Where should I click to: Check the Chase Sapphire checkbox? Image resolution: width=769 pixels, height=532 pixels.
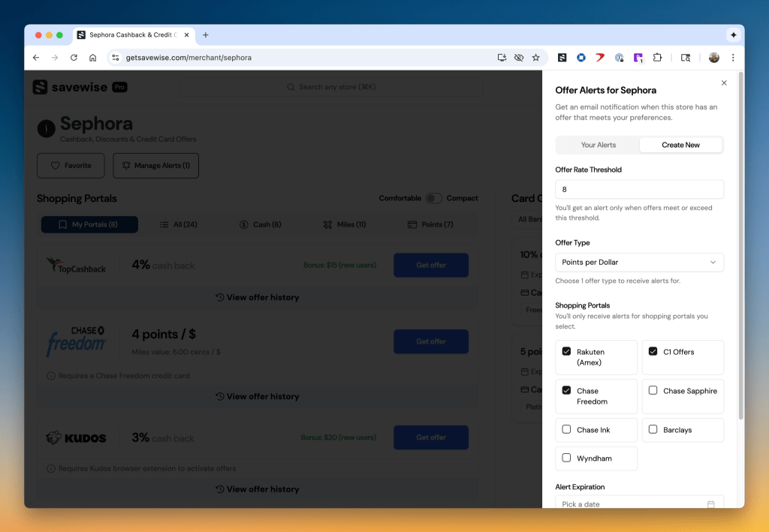point(653,391)
